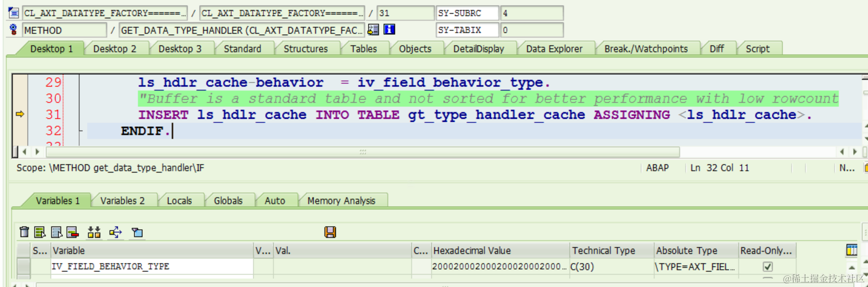Open the Script tab
The image size is (868, 287).
pos(757,49)
